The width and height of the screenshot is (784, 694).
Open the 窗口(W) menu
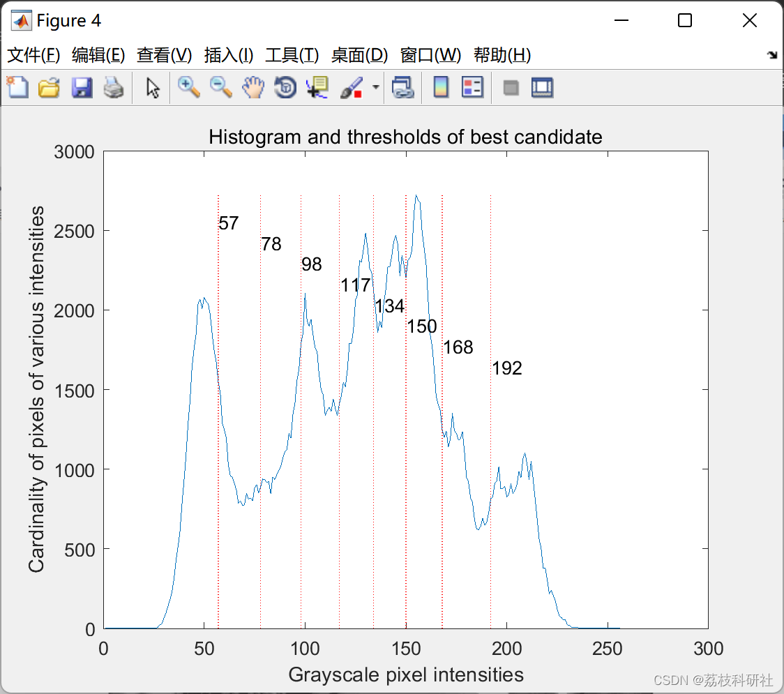click(430, 55)
